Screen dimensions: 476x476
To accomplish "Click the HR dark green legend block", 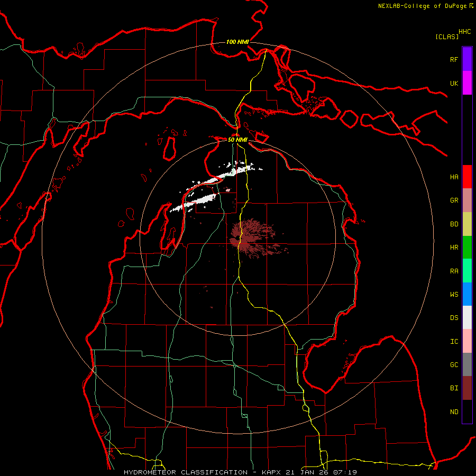I will coord(467,248).
